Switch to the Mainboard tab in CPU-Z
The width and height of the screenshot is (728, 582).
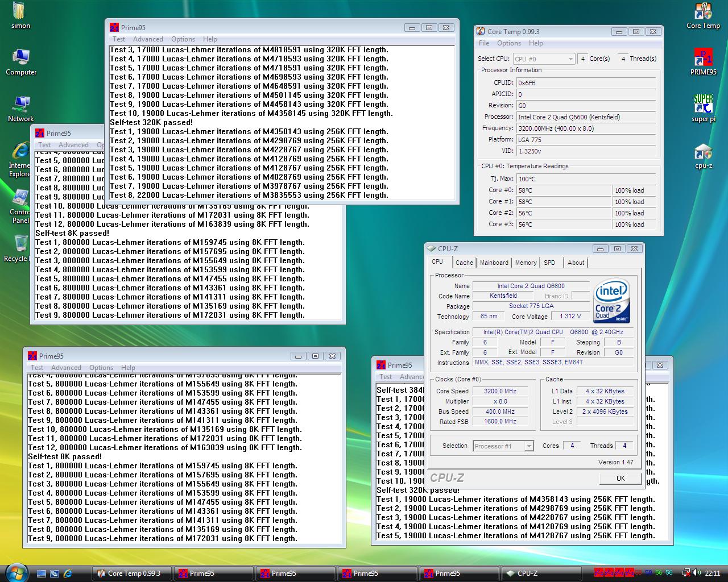[x=494, y=263]
